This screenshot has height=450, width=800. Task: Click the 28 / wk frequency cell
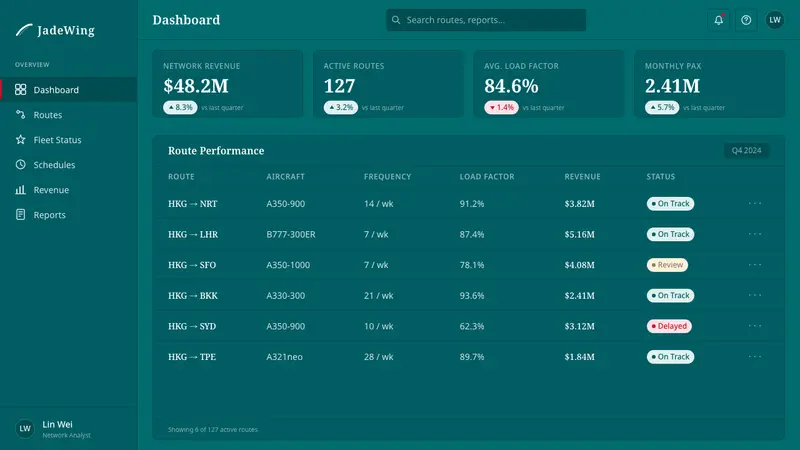tap(379, 357)
